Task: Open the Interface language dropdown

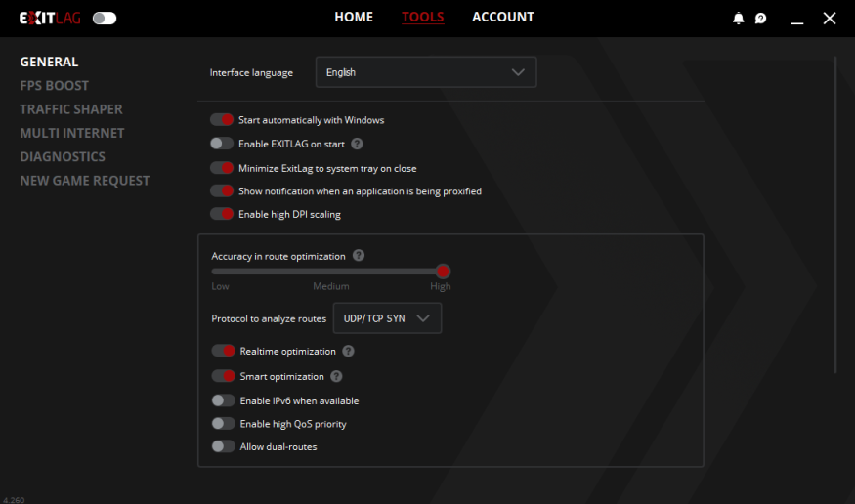Action: pyautogui.click(x=426, y=72)
